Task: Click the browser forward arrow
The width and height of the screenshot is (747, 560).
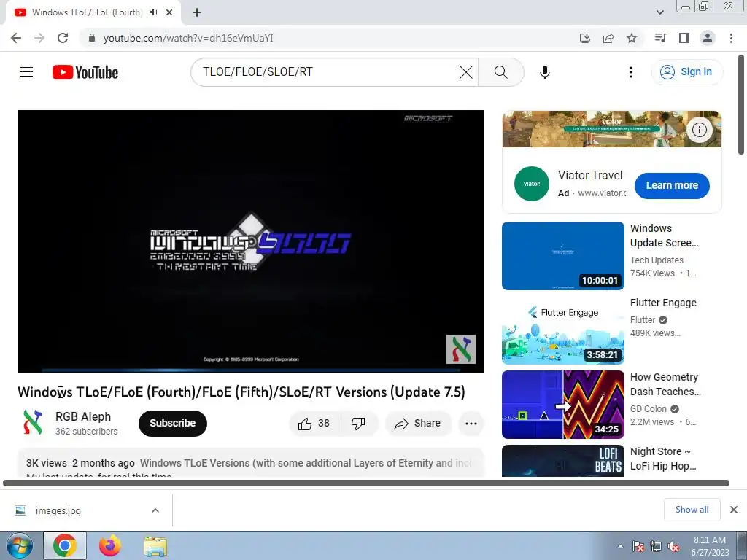Action: (x=39, y=38)
